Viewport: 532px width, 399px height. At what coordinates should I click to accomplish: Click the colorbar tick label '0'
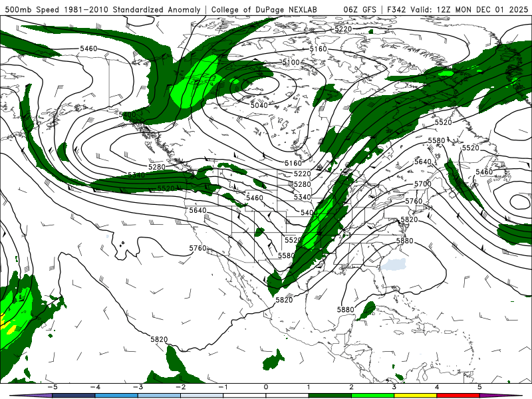(266, 387)
